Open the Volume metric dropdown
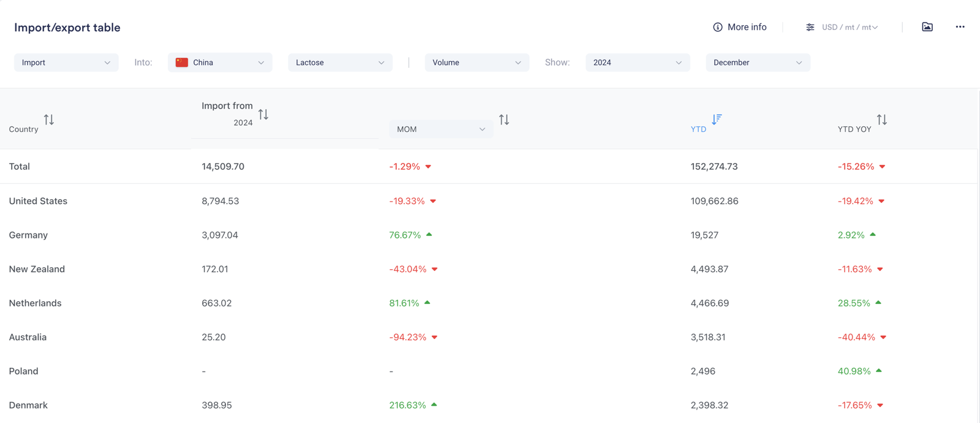Image resolution: width=980 pixels, height=423 pixels. [477, 63]
